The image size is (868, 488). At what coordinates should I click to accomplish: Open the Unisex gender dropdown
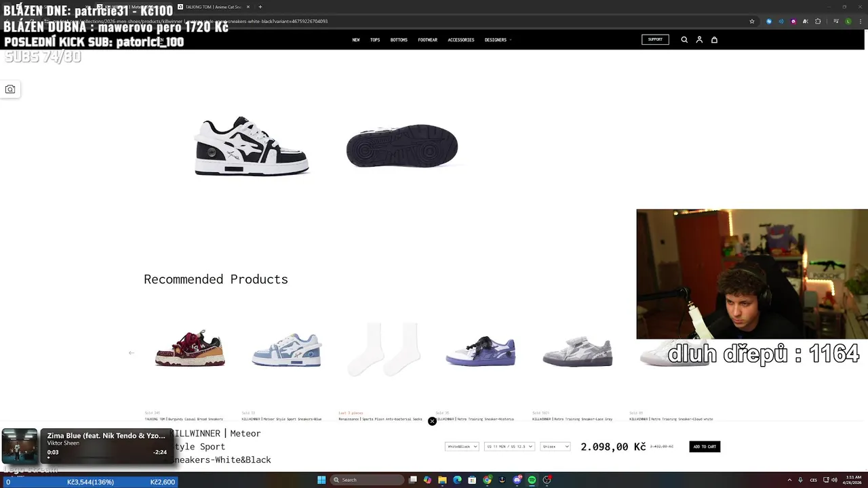tap(555, 447)
